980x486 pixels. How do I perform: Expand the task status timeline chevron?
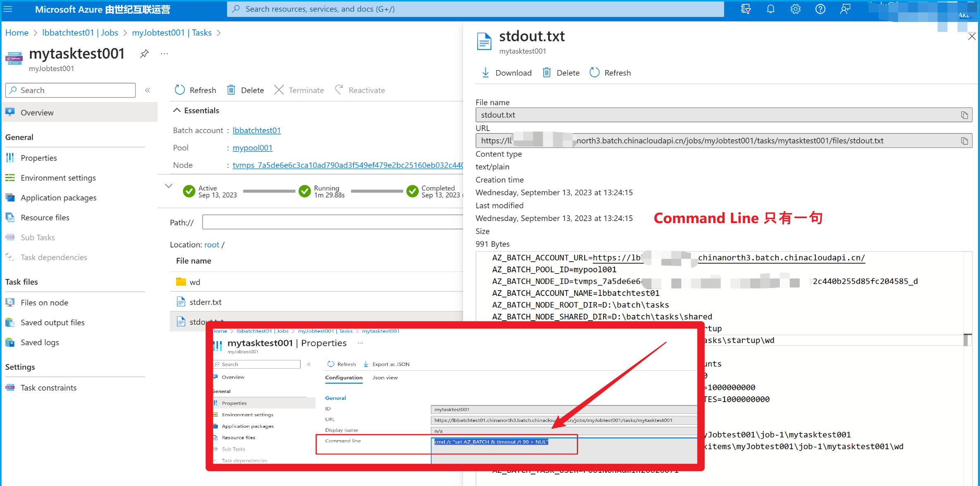[x=169, y=186]
